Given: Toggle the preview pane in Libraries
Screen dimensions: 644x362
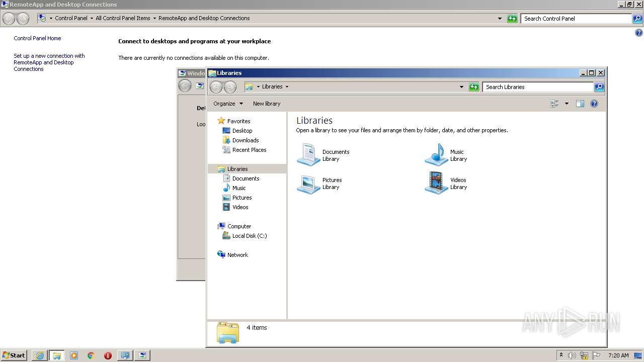Looking at the screenshot, I should [580, 104].
